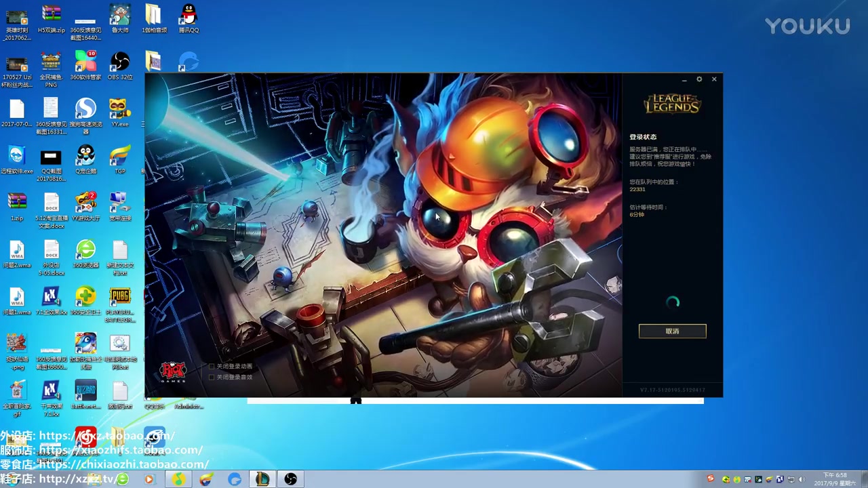
Task: Launch 腾讯QQ desktop shortcut
Action: (x=189, y=19)
